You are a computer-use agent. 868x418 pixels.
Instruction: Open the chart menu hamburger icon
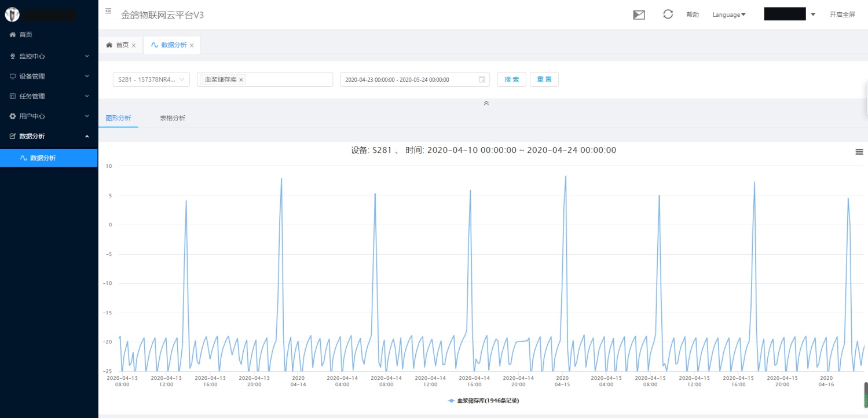[859, 152]
